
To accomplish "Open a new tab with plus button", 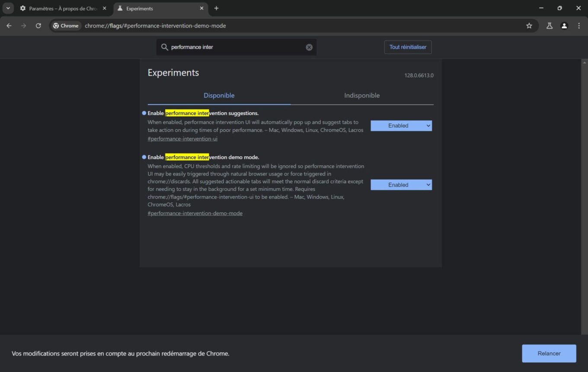I will pyautogui.click(x=216, y=8).
